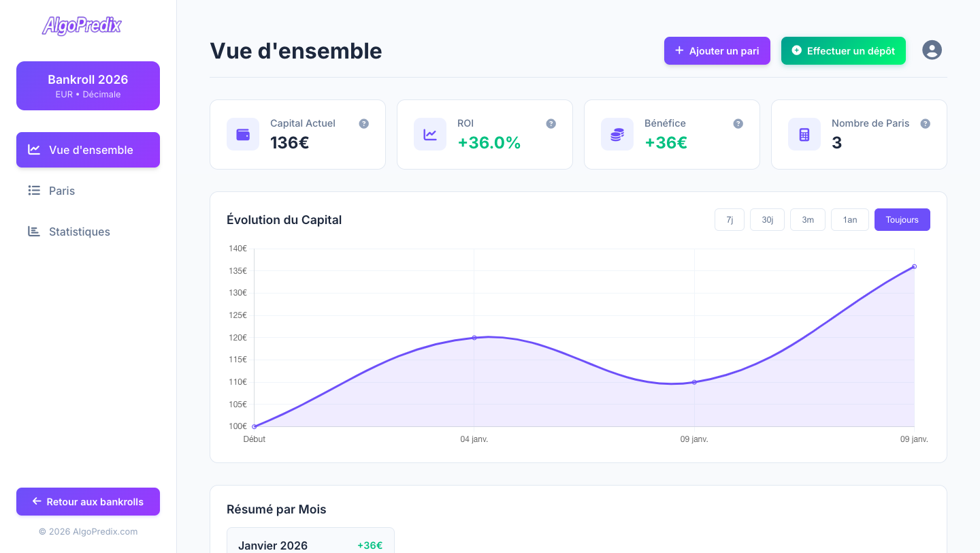This screenshot has width=980, height=553.
Task: Expand the Janvier 2026 monthly summary
Action: click(x=310, y=545)
